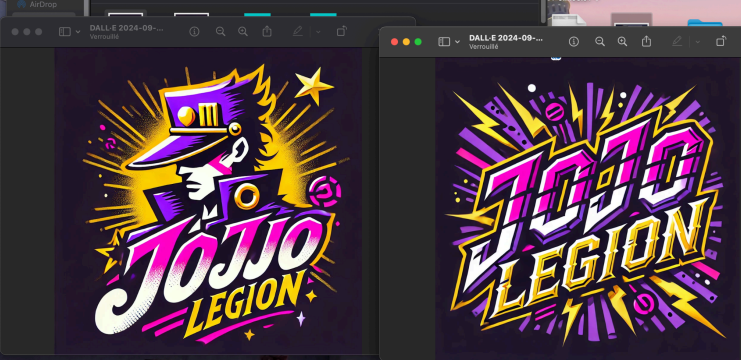This screenshot has width=741, height=360.
Task: Select the JoJo Legion lightning text logo image
Action: pos(588,208)
